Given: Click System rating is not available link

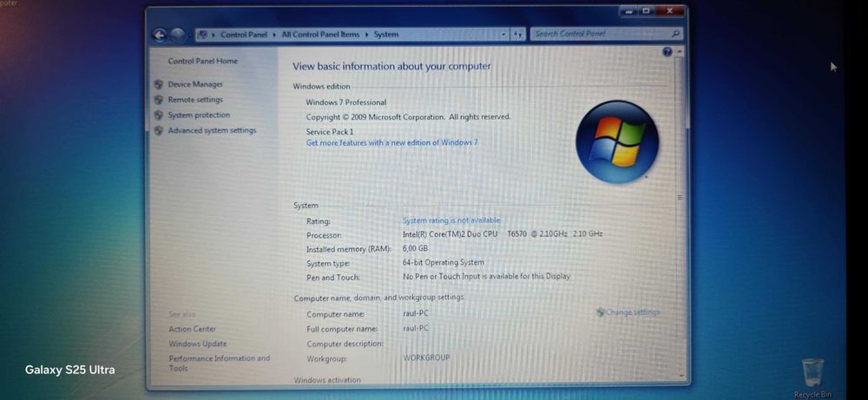Looking at the screenshot, I should pos(451,220).
